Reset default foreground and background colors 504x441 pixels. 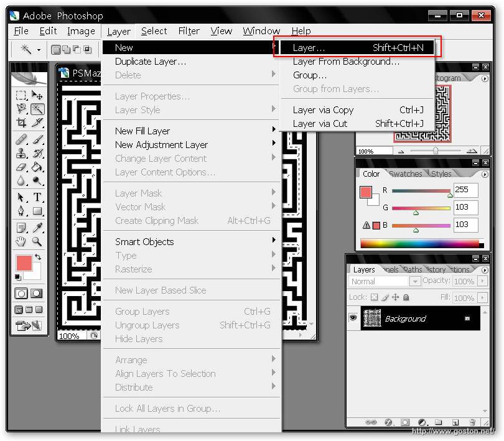18,277
